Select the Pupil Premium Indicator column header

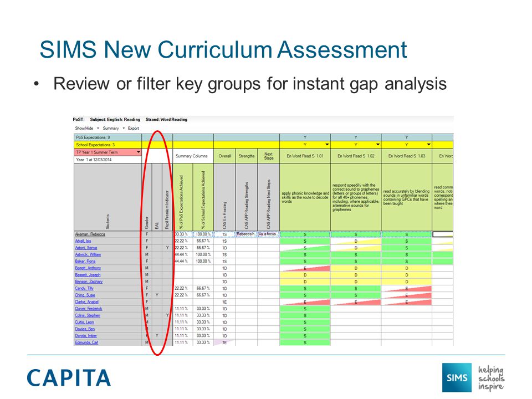coord(167,197)
